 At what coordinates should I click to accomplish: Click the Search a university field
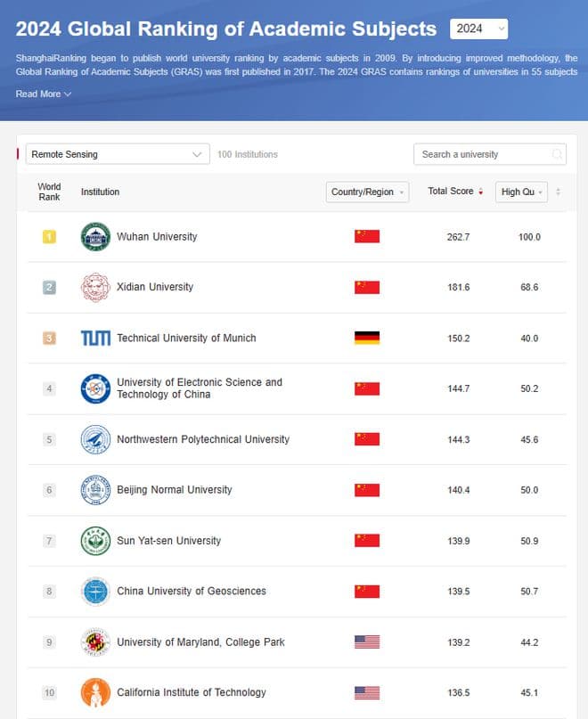coord(490,154)
